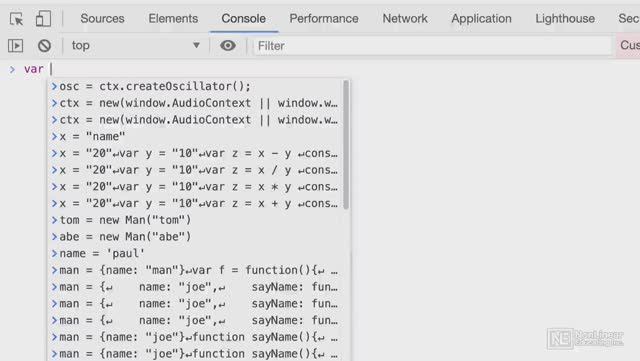
Task: Select the first ctx = new(window.AudioContext suggestion
Action: tap(195, 103)
